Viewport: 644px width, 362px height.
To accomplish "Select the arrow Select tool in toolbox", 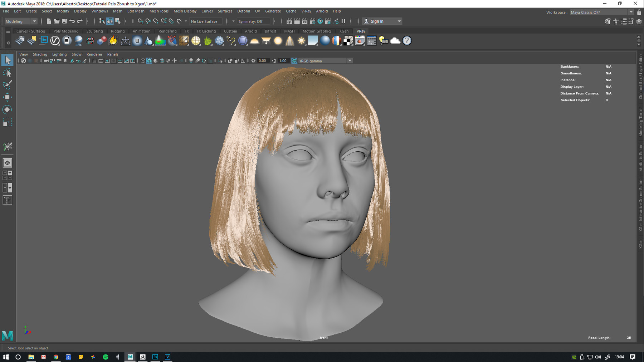I will tap(8, 60).
